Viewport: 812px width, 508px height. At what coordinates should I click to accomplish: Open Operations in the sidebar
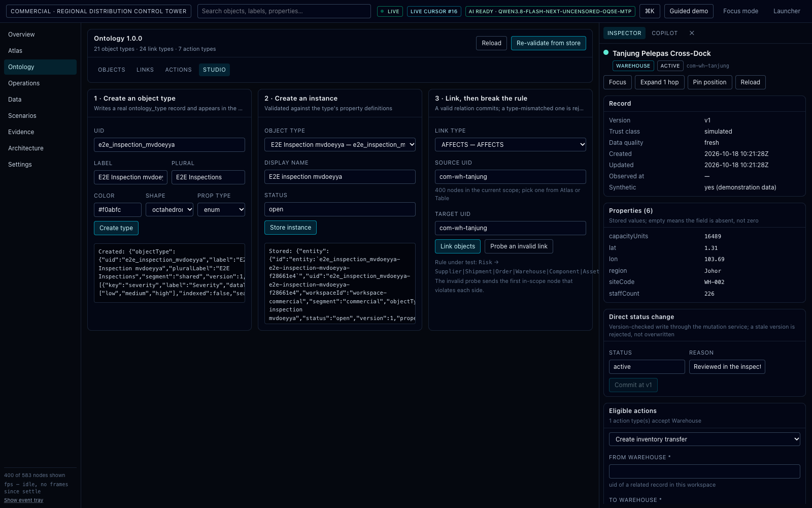(40, 83)
